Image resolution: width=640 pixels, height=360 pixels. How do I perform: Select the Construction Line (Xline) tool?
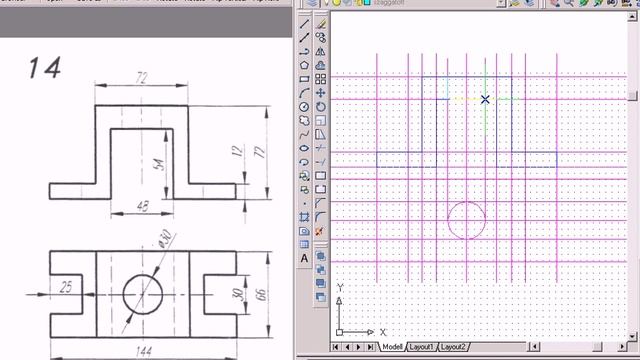[x=304, y=38]
